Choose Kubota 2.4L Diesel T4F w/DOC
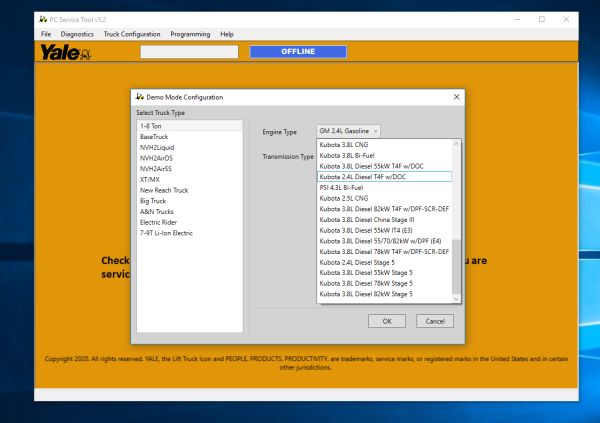The height and width of the screenshot is (423, 600). coord(385,177)
